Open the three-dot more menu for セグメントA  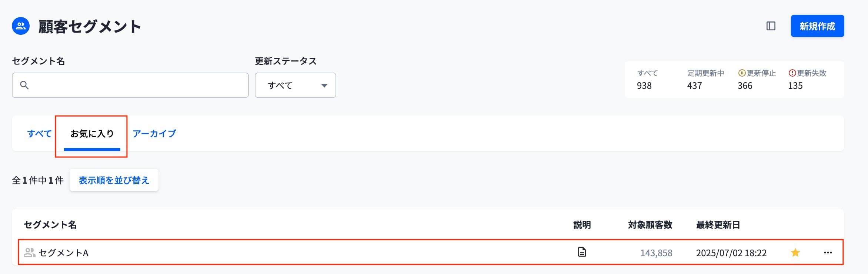[828, 253]
